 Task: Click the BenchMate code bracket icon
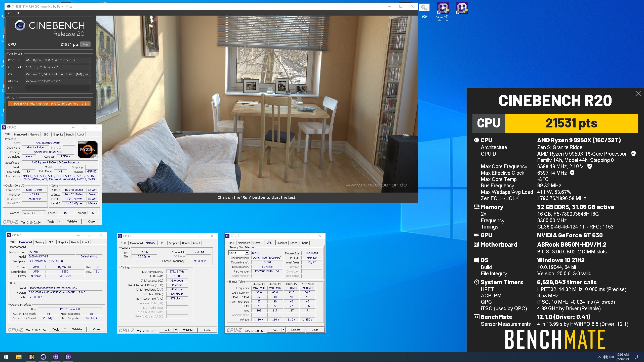point(476,317)
